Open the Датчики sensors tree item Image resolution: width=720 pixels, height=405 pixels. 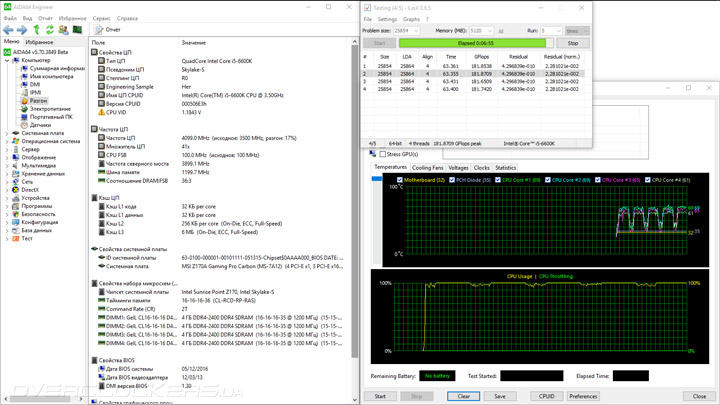(x=40, y=125)
